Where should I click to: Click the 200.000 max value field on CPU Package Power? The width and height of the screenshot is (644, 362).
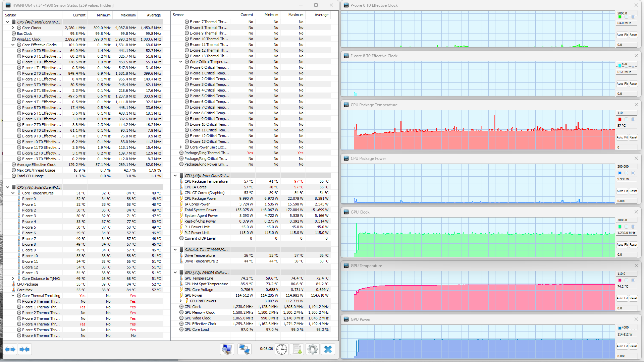click(x=626, y=167)
